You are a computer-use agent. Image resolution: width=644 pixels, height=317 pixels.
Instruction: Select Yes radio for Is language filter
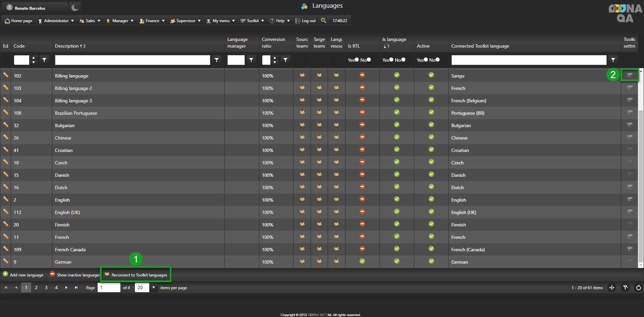(391, 60)
